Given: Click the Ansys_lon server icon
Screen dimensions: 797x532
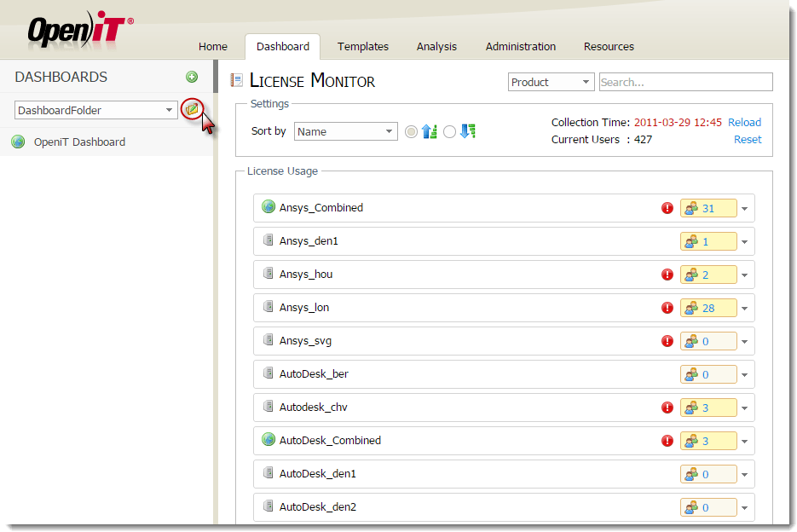Looking at the screenshot, I should click(x=269, y=306).
